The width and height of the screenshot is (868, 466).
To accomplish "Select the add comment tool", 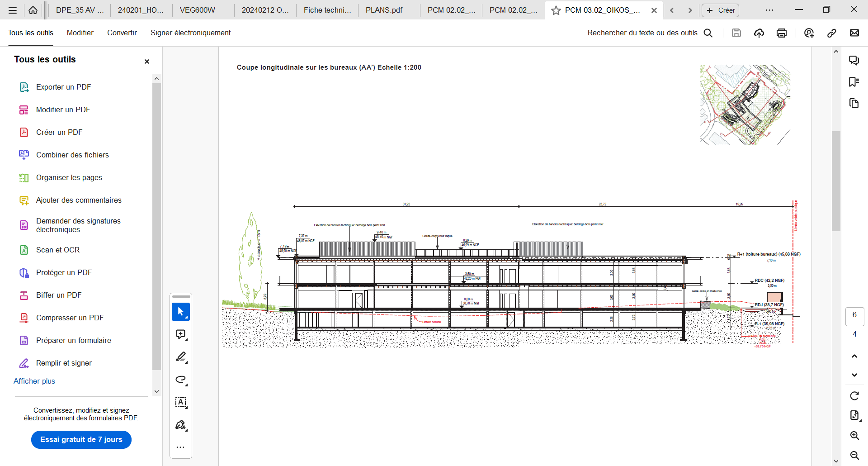I will click(181, 334).
